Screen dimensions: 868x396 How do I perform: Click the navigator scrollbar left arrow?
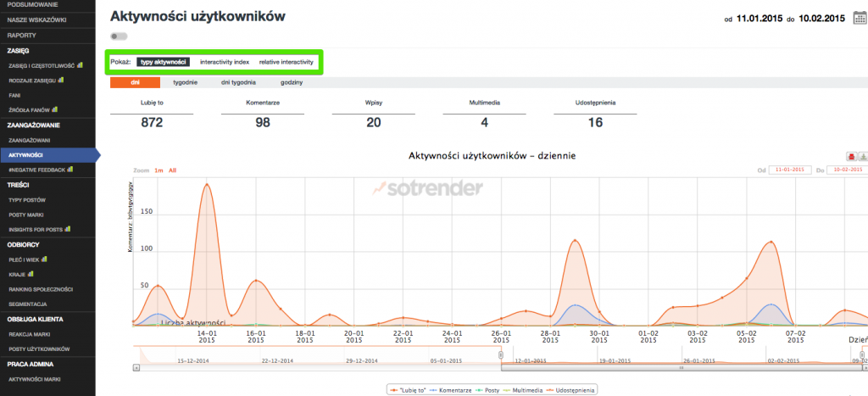tap(136, 369)
